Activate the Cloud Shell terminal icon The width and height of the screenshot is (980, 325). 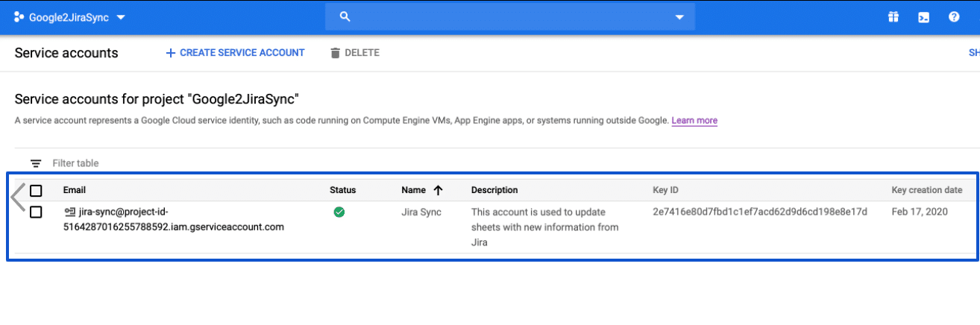923,17
